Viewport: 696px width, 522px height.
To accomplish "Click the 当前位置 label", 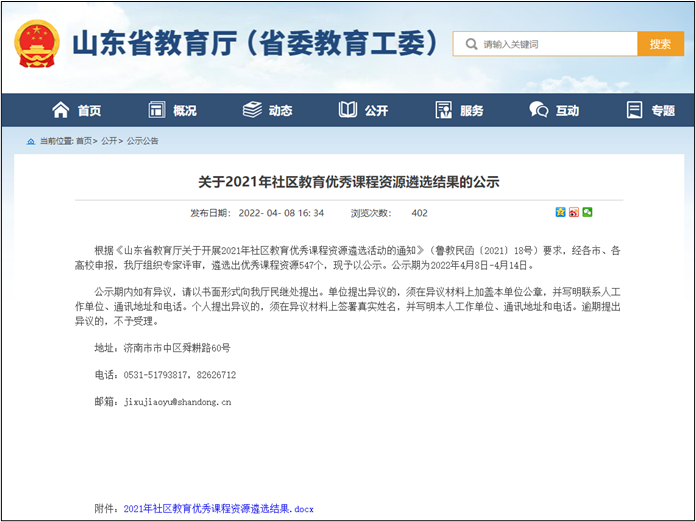I will [x=56, y=141].
